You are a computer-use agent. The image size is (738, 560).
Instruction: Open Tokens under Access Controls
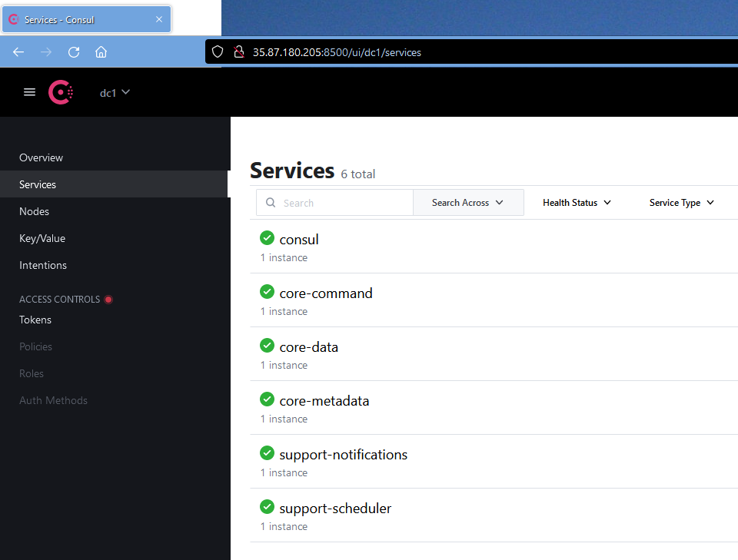35,320
